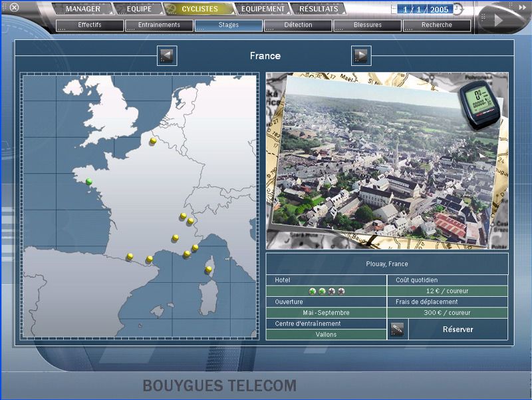The height and width of the screenshot is (400, 532).
Task: Go to the Entrainements sub-tab
Action: coord(159,25)
